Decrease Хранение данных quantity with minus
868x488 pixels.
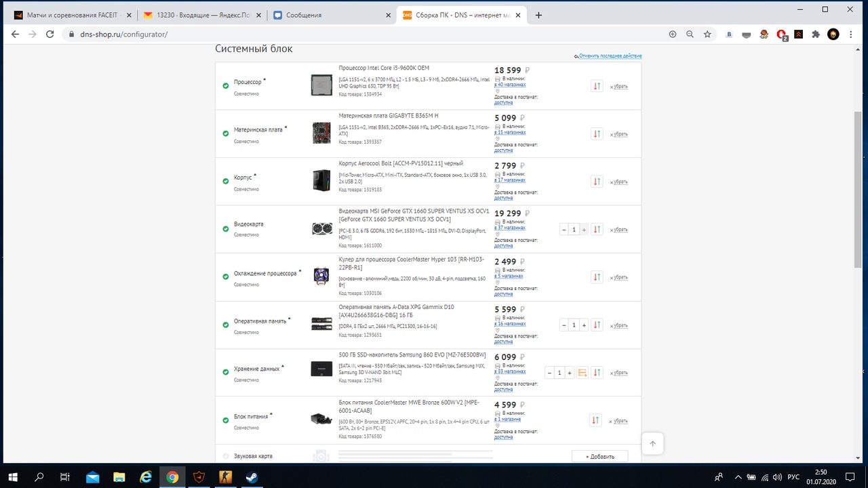[x=549, y=373]
